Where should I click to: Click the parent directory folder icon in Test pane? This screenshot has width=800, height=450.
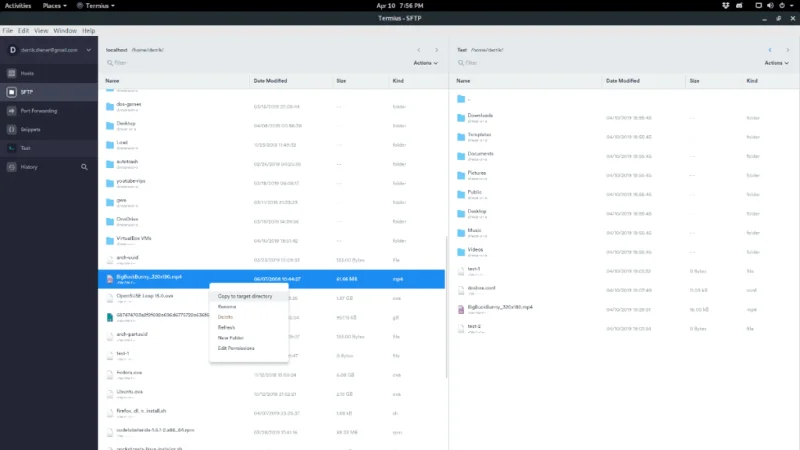point(461,99)
